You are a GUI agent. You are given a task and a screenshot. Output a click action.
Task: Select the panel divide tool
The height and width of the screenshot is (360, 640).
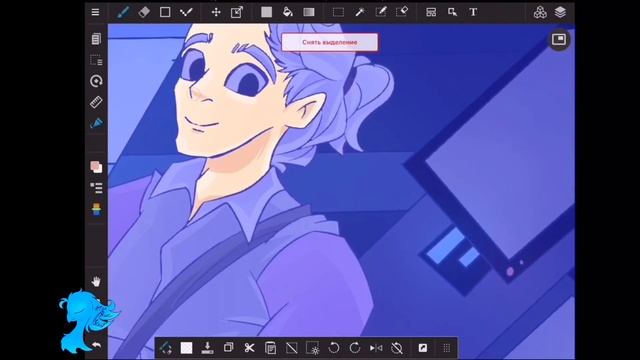click(x=431, y=12)
